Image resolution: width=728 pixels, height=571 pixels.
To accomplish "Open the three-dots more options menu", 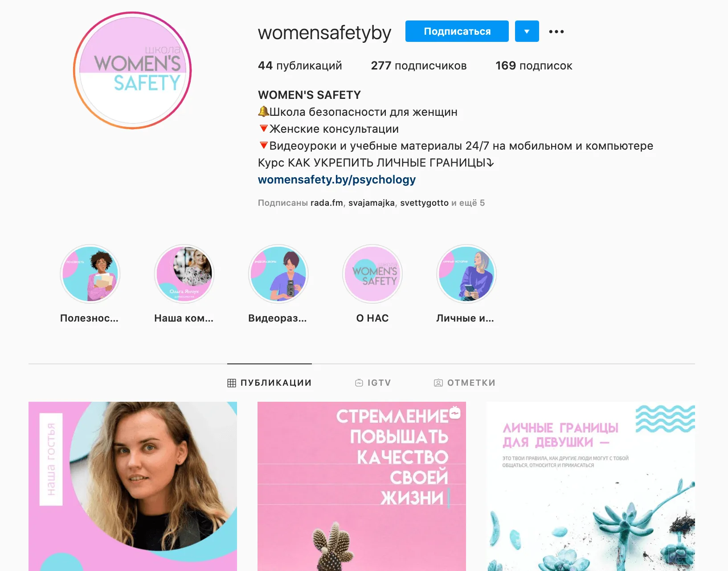I will (556, 32).
